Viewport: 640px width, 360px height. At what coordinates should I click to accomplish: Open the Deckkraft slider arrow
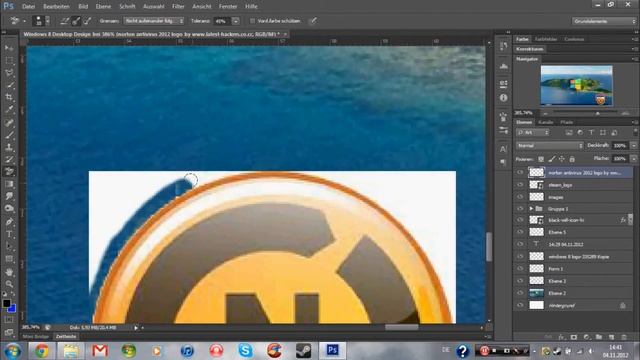click(634, 146)
